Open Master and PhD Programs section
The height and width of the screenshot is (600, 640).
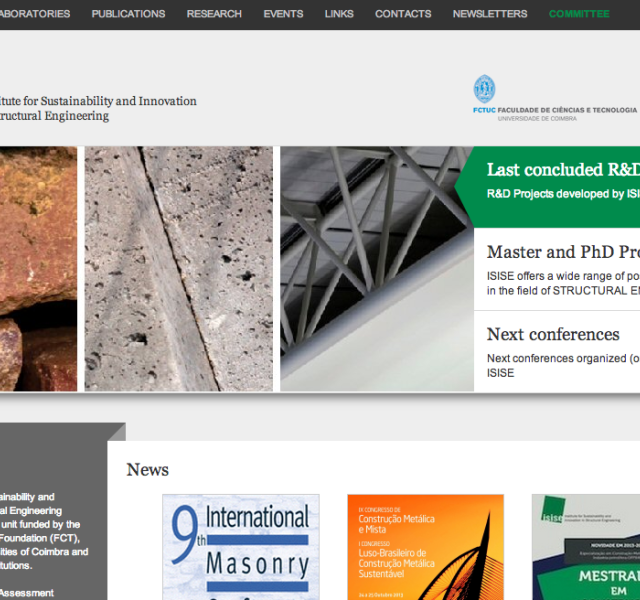557,269
